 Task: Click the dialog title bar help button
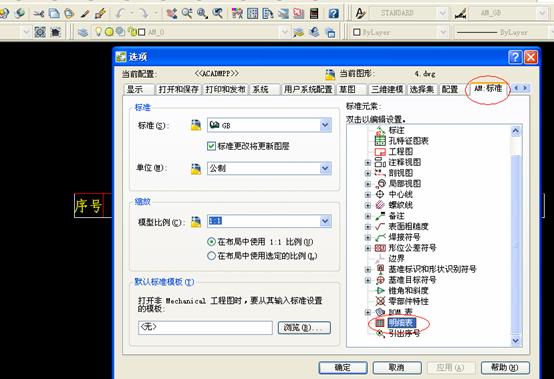515,57
